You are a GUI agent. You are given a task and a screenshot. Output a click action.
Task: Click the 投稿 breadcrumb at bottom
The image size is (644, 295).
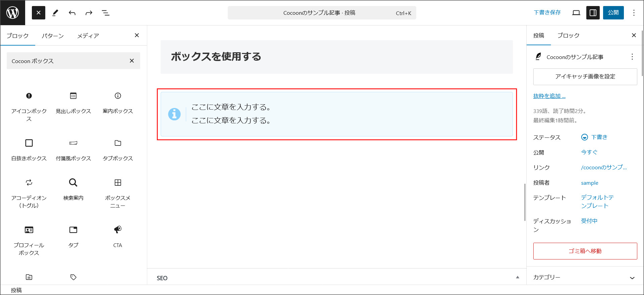point(16,290)
